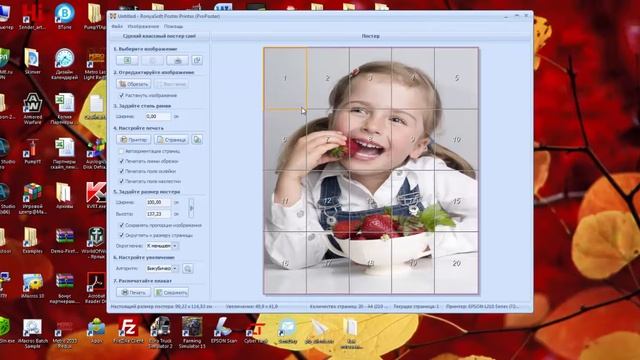Open the Printer settings button

[x=133, y=140]
